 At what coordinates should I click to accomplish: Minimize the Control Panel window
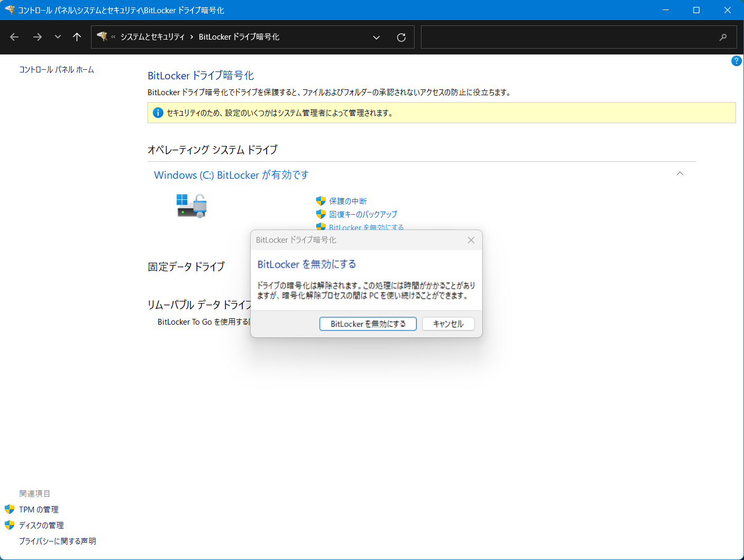tap(666, 10)
